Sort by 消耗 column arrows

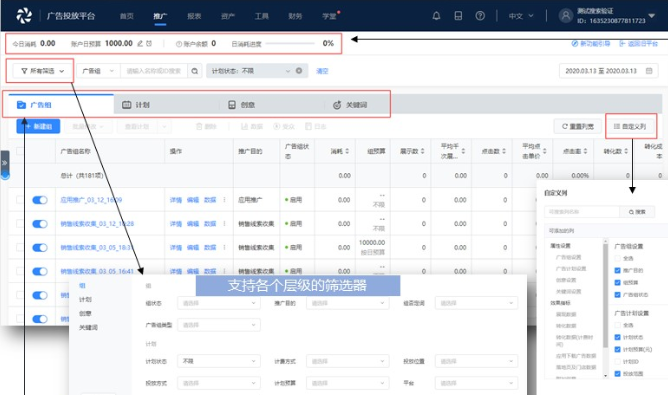coord(347,151)
